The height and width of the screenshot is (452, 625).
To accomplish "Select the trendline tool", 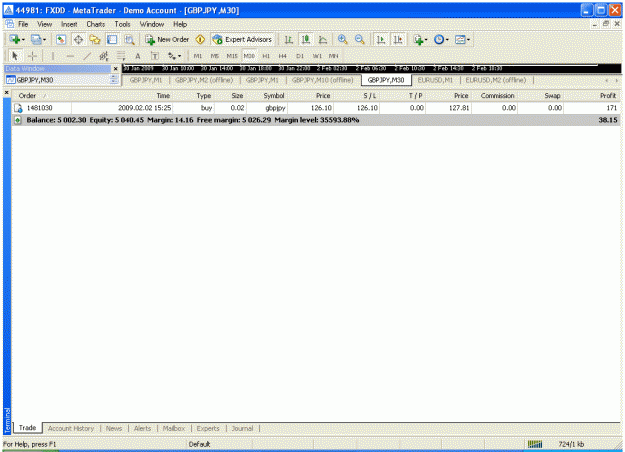I will [87, 56].
